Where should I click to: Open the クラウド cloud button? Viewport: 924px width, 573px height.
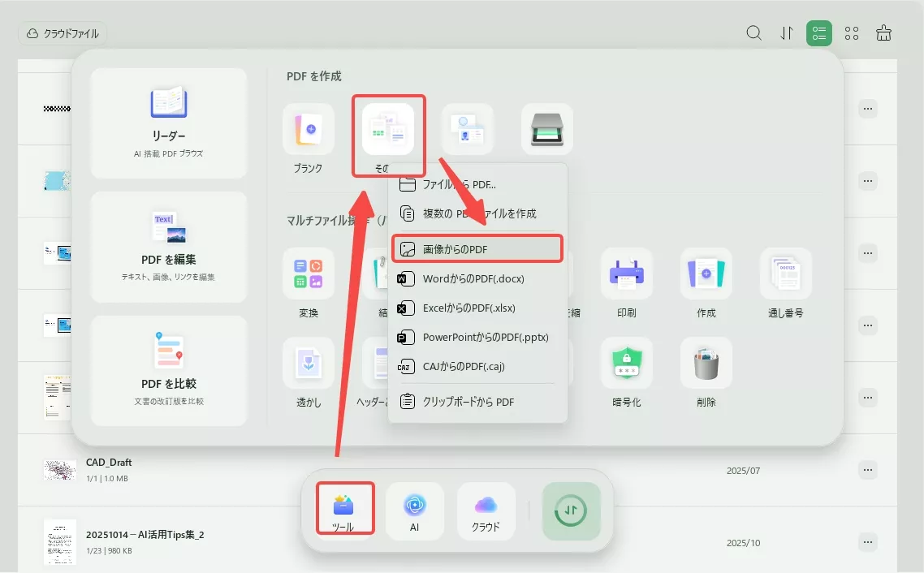pyautogui.click(x=486, y=511)
